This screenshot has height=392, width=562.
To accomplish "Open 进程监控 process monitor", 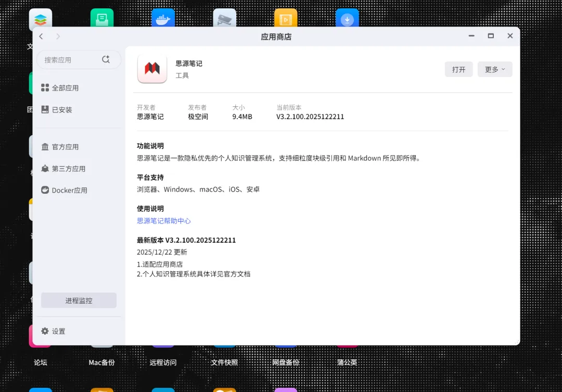I will tap(79, 300).
